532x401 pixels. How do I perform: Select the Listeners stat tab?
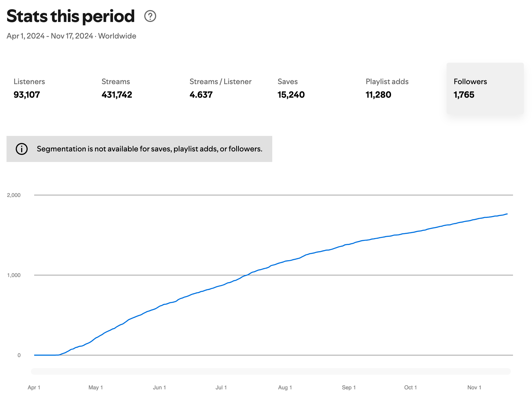[x=29, y=88]
